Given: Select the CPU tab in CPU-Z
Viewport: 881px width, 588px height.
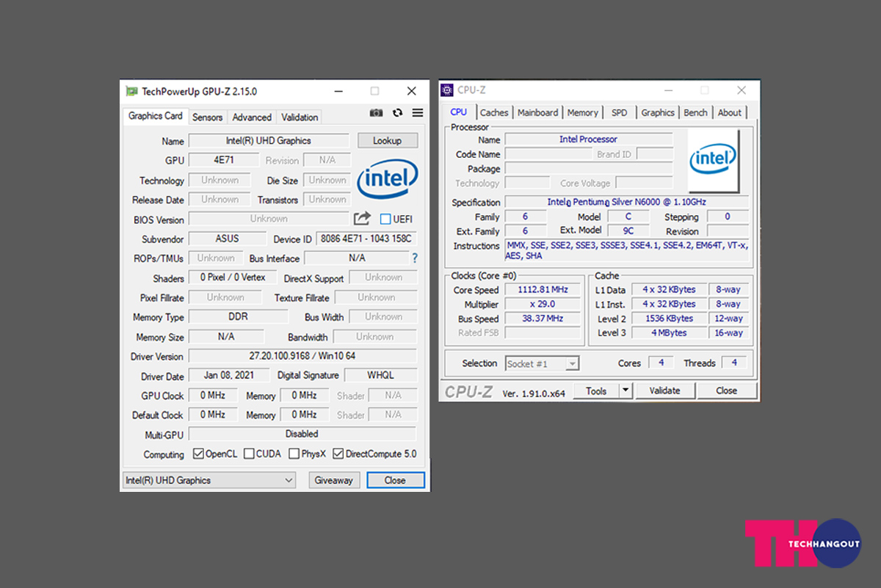Looking at the screenshot, I should (x=459, y=112).
